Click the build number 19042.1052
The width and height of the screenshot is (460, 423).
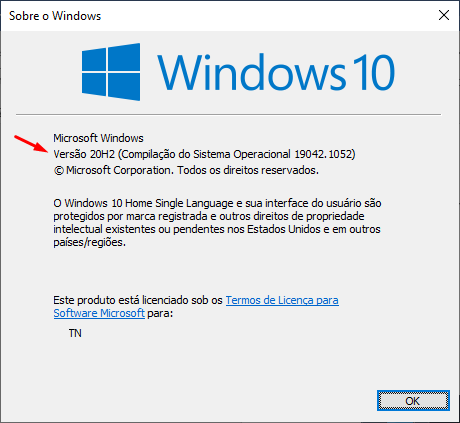pyautogui.click(x=323, y=154)
